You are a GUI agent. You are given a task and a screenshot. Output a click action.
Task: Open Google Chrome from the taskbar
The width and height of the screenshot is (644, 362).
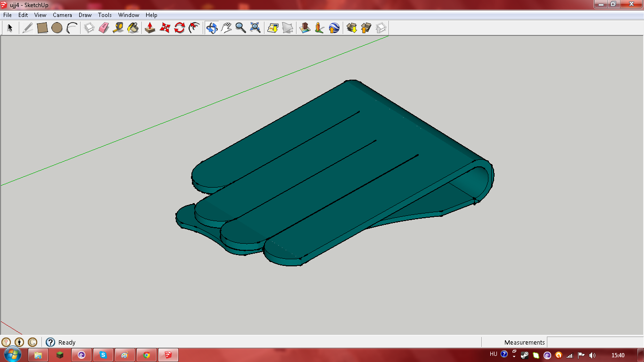(x=147, y=355)
